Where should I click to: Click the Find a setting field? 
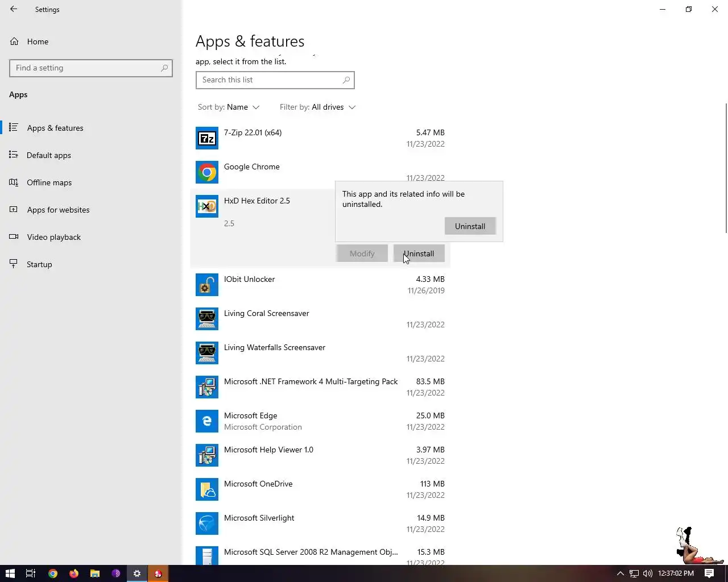91,68
